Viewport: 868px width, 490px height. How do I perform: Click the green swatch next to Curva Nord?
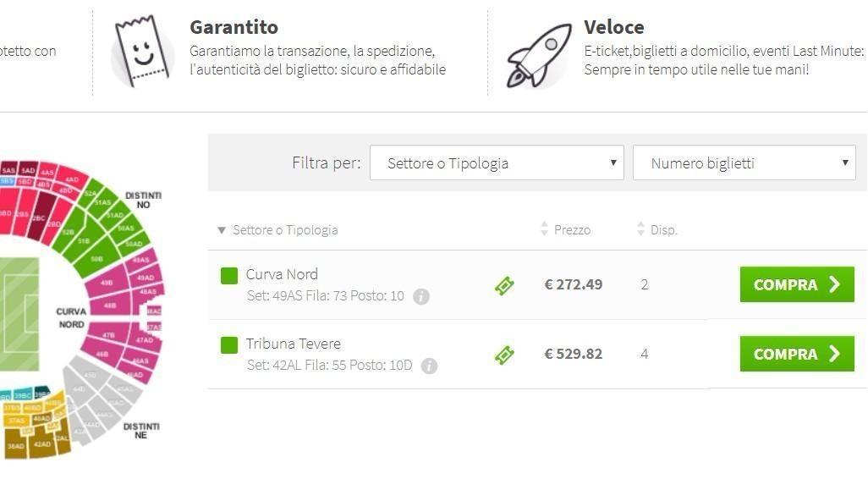[229, 276]
